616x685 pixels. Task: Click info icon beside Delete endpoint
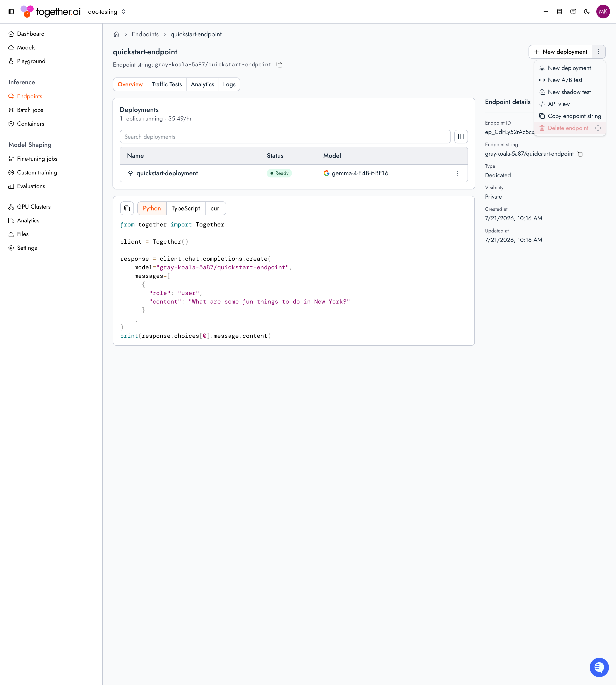pyautogui.click(x=598, y=128)
